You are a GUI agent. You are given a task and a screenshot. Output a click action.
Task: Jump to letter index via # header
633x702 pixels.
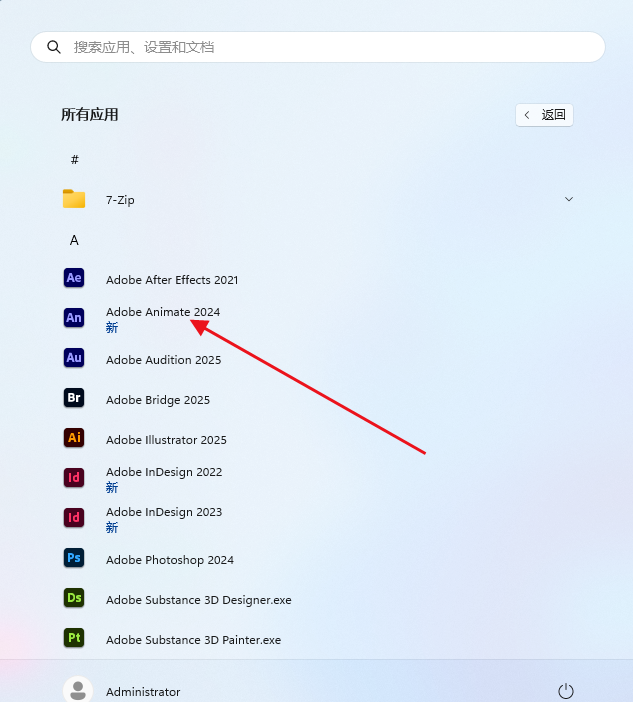(75, 159)
